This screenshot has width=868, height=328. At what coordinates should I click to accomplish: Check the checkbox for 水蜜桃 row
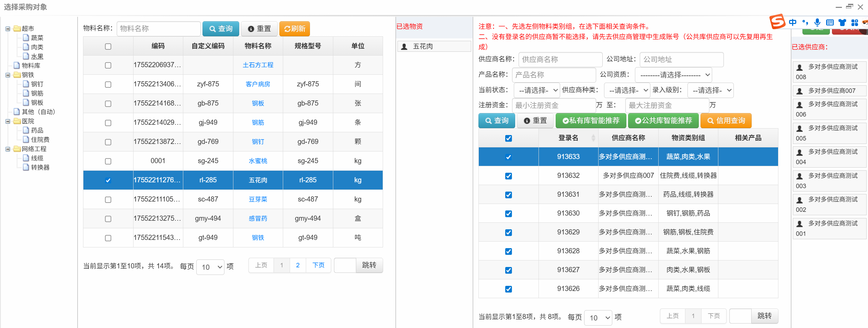click(x=108, y=161)
